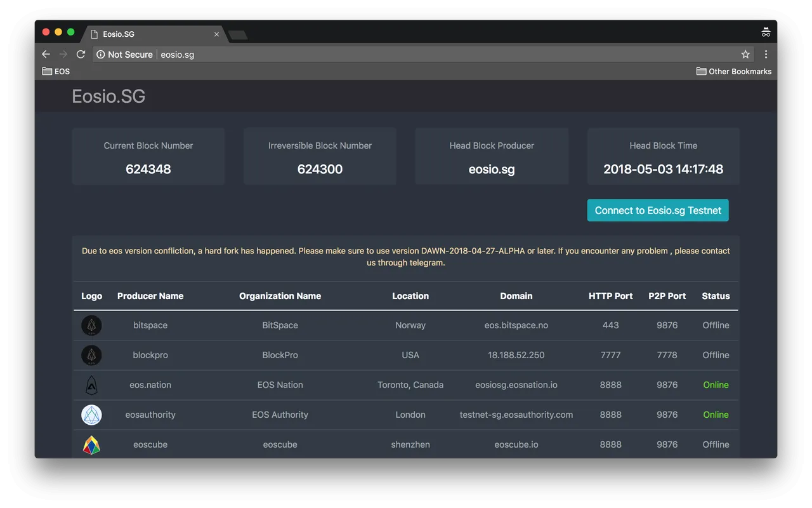Image resolution: width=812 pixels, height=508 pixels.
Task: Bookmark this page with the star icon
Action: tap(745, 55)
